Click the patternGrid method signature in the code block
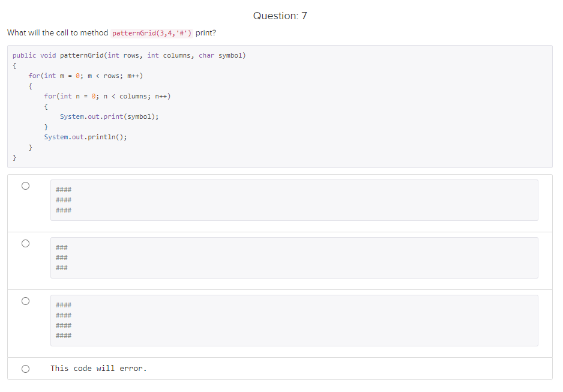The height and width of the screenshot is (392, 563). (128, 55)
